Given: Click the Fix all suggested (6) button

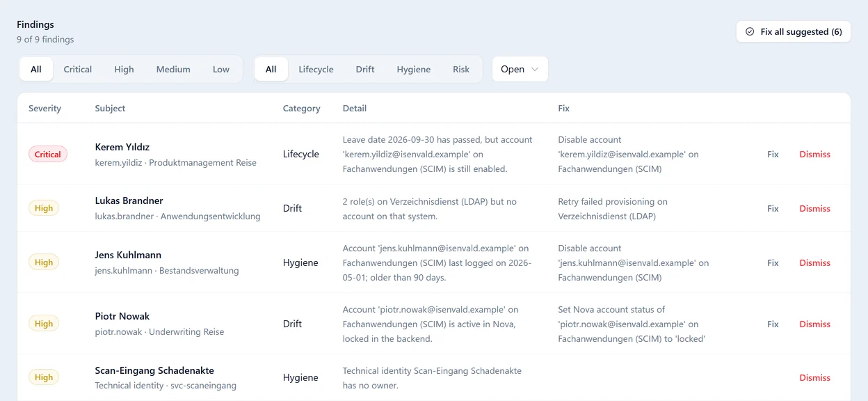Looking at the screenshot, I should click(x=793, y=31).
